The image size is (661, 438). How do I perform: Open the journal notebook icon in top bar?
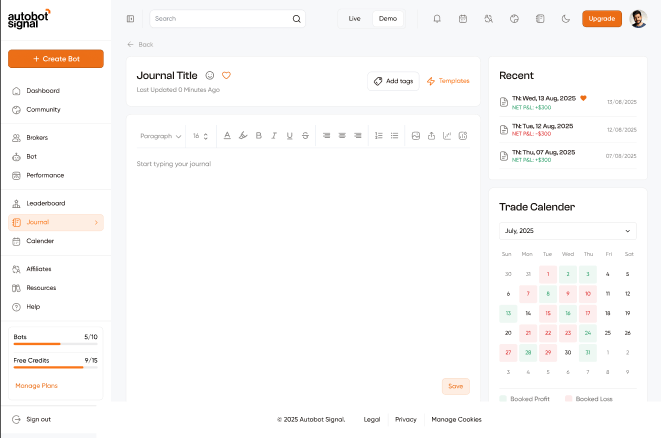pyautogui.click(x=540, y=19)
